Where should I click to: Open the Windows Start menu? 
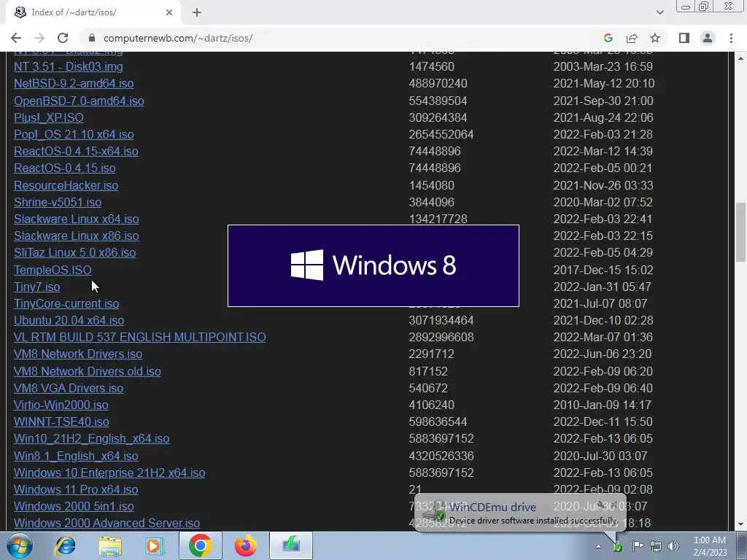pos(20,545)
